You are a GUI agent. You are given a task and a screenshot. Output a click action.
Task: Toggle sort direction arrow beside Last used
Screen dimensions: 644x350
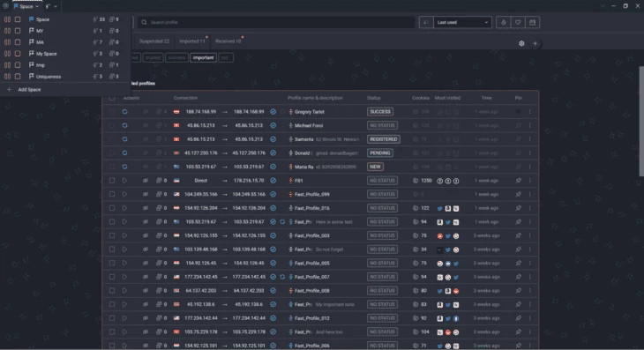[x=426, y=22]
